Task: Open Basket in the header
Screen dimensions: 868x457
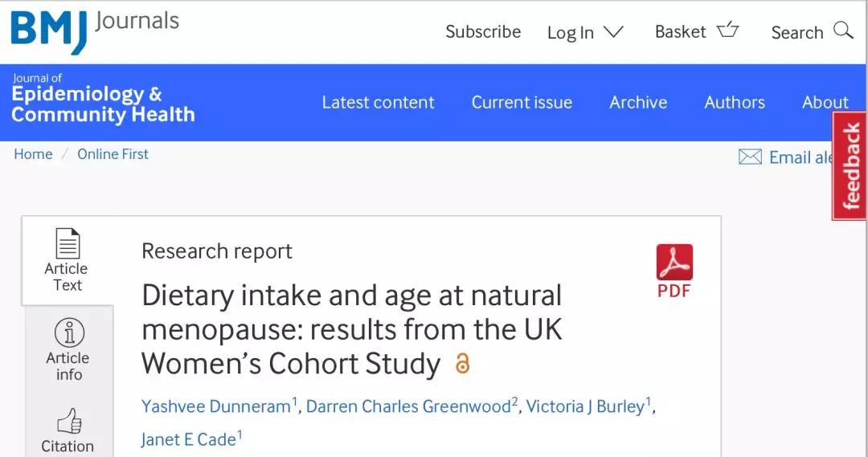Action: pyautogui.click(x=681, y=32)
